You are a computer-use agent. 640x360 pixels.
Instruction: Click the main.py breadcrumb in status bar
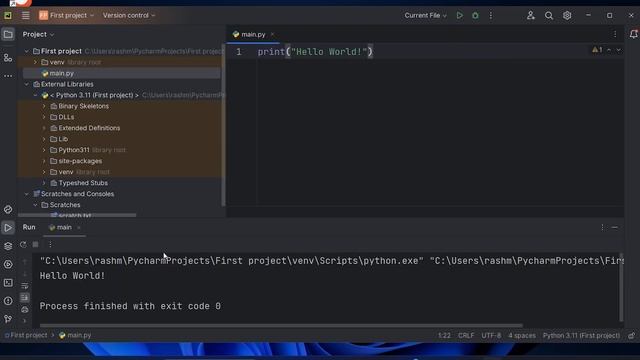click(75, 335)
